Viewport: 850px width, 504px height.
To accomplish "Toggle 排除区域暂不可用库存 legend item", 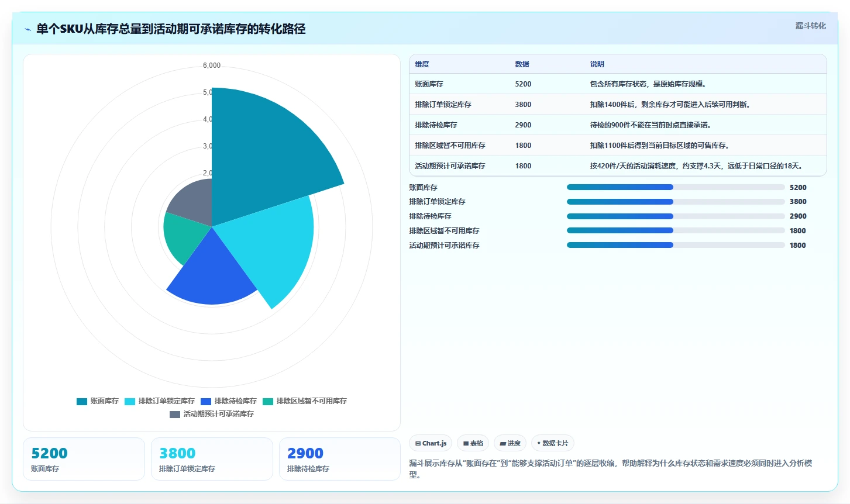I will 305,401.
